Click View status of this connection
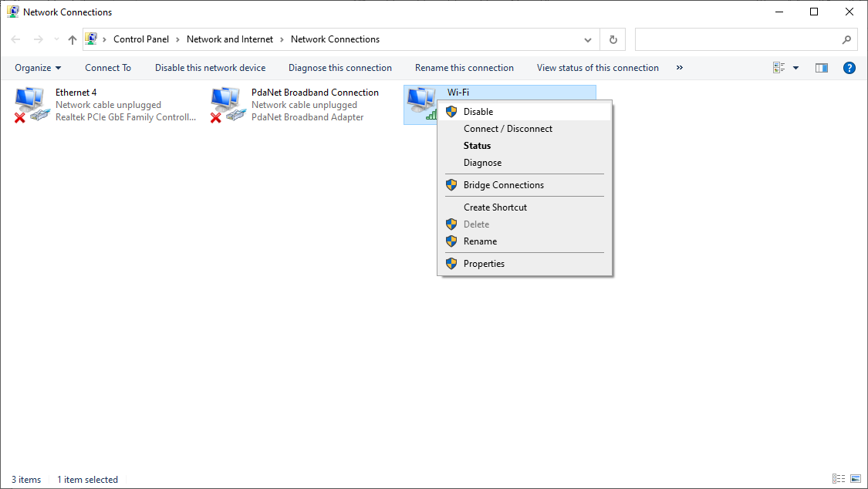 coord(598,67)
